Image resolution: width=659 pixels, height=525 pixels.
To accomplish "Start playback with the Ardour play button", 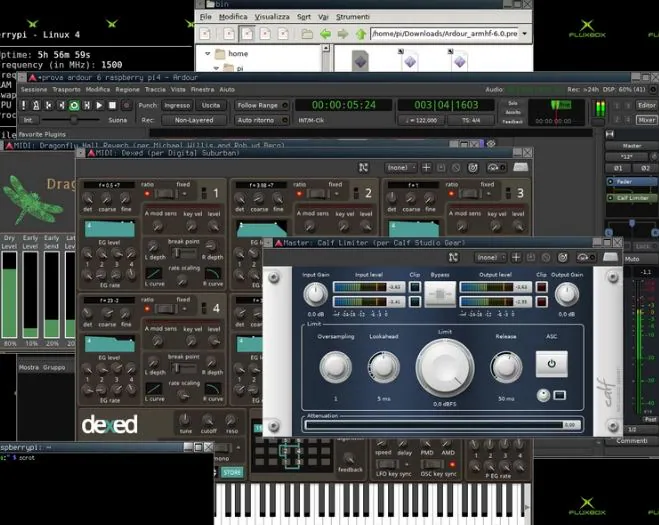I will [99, 105].
